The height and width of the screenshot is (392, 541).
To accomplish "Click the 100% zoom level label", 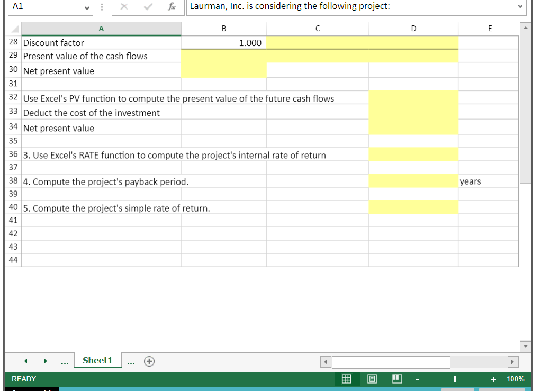I will click(x=515, y=379).
